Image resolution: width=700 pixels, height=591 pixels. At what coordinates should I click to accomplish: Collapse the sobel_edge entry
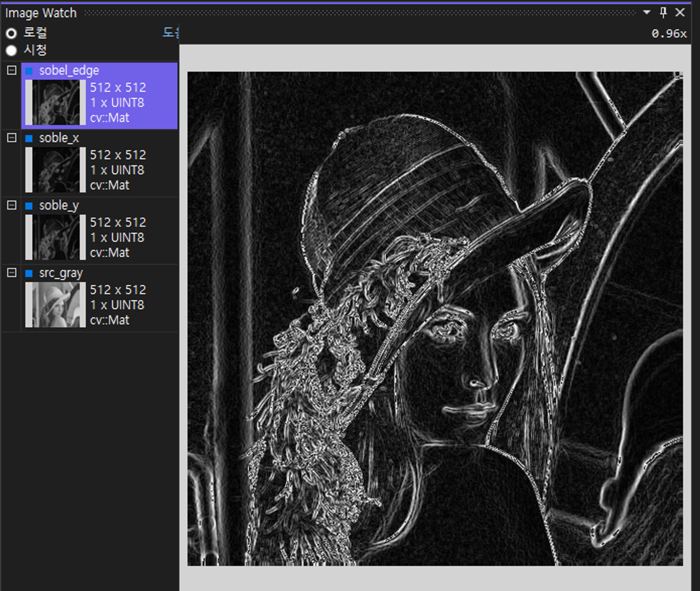point(12,70)
